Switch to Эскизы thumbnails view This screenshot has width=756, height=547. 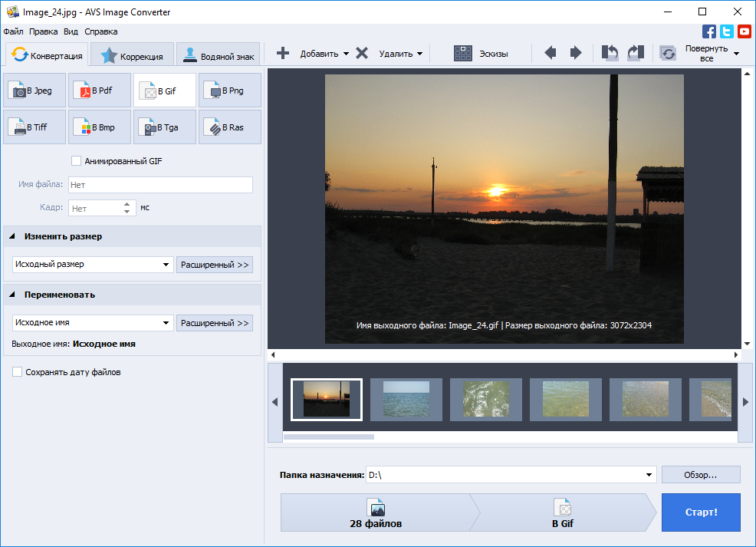click(x=480, y=54)
